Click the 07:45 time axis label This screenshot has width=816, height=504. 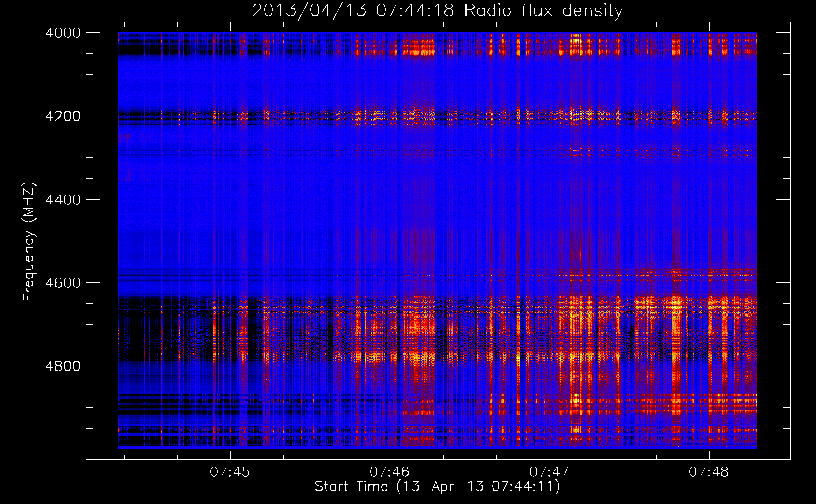click(230, 472)
